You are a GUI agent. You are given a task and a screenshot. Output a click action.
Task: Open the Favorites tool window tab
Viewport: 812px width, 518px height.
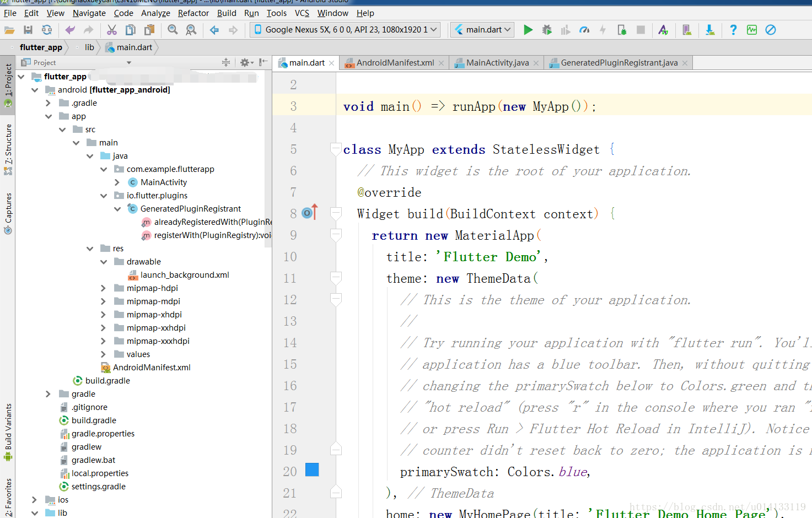point(8,497)
